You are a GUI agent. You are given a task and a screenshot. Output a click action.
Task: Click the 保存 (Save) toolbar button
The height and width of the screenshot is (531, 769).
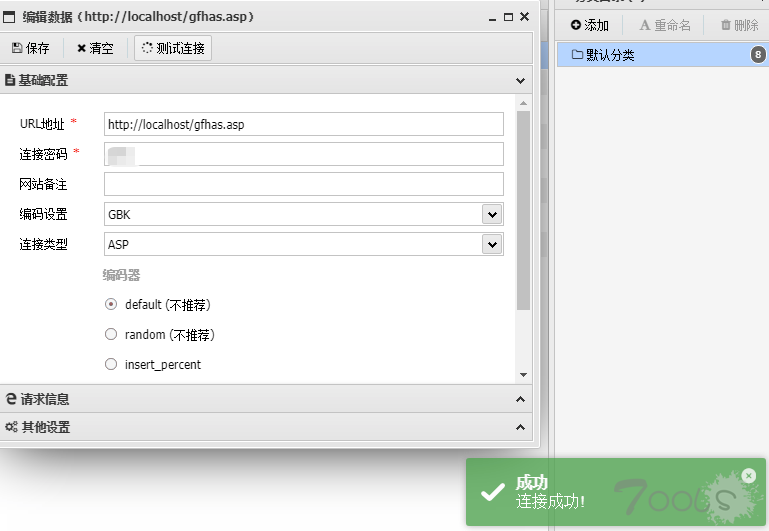[31, 48]
